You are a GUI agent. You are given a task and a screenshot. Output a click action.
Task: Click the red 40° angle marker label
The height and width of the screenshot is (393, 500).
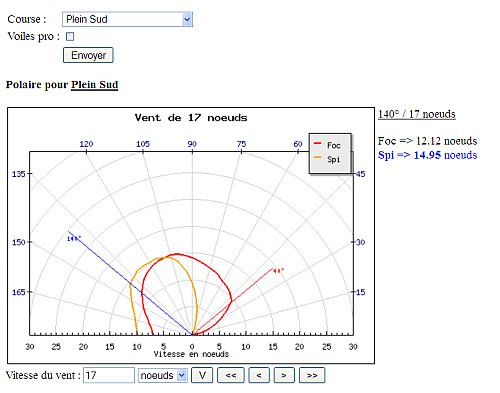278,271
